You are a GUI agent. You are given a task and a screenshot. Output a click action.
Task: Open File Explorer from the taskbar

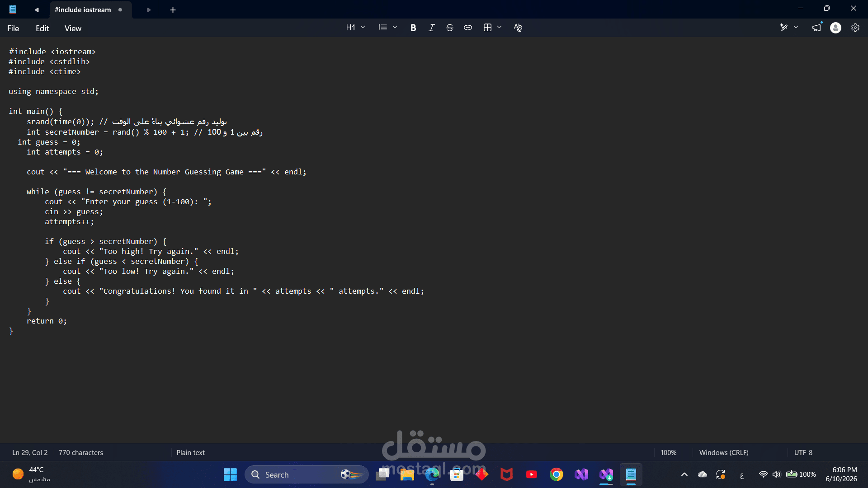[407, 474]
